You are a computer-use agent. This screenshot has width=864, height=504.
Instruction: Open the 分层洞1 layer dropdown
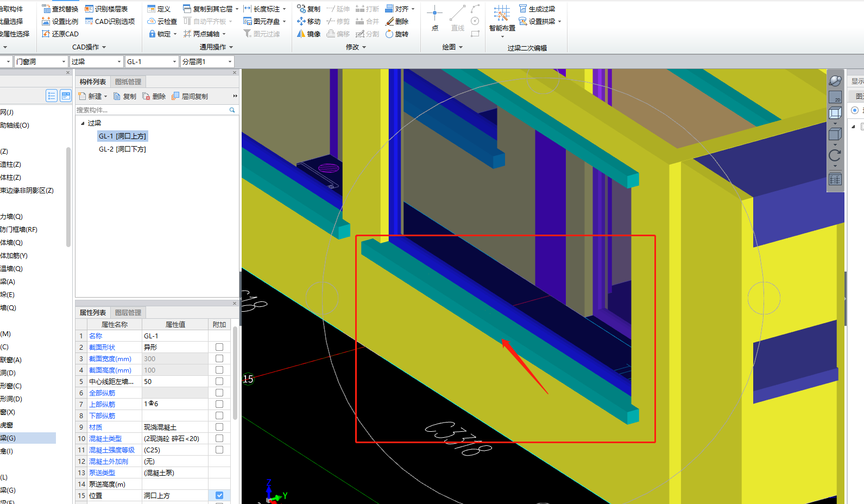coord(230,62)
